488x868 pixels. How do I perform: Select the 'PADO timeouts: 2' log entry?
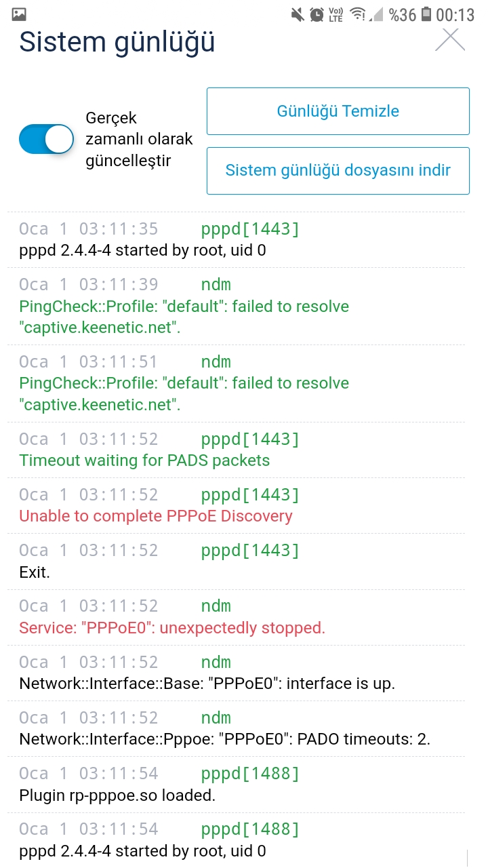point(237,729)
